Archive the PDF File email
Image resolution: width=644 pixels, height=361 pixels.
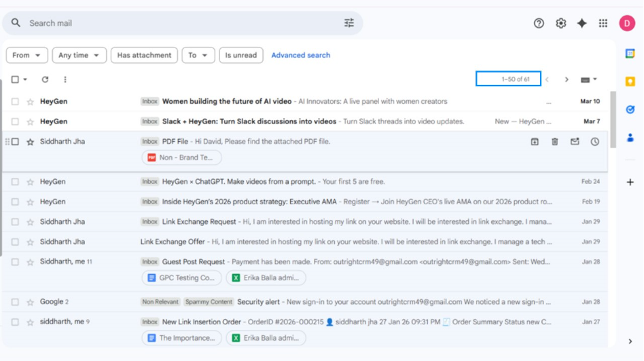click(x=535, y=142)
